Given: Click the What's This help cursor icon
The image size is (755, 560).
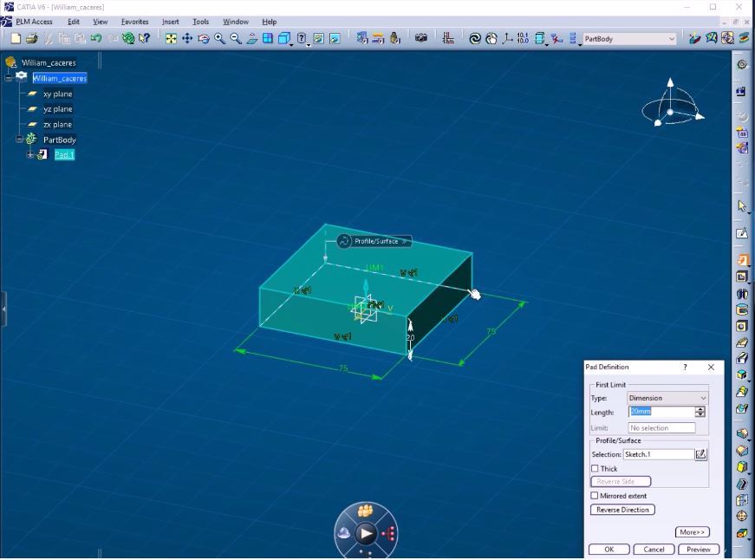Looking at the screenshot, I should [145, 38].
